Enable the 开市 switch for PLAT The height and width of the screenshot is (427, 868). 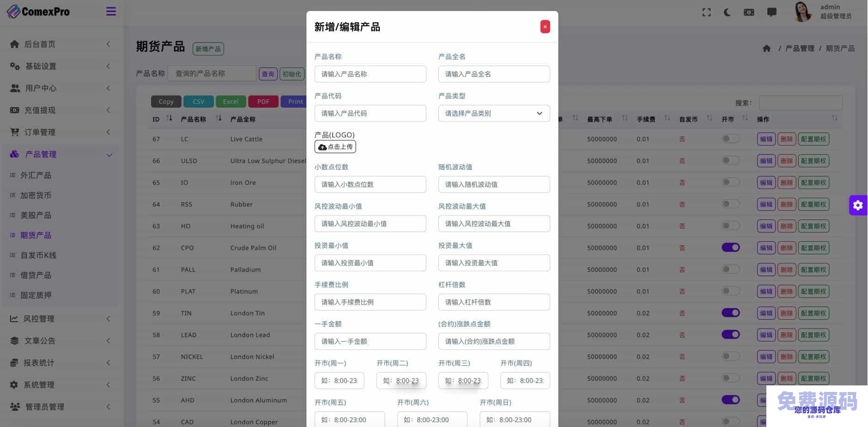point(730,291)
